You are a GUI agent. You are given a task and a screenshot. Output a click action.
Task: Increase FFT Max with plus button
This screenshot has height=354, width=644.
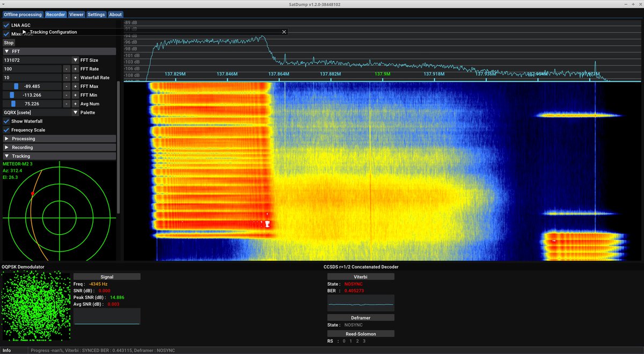tap(75, 86)
